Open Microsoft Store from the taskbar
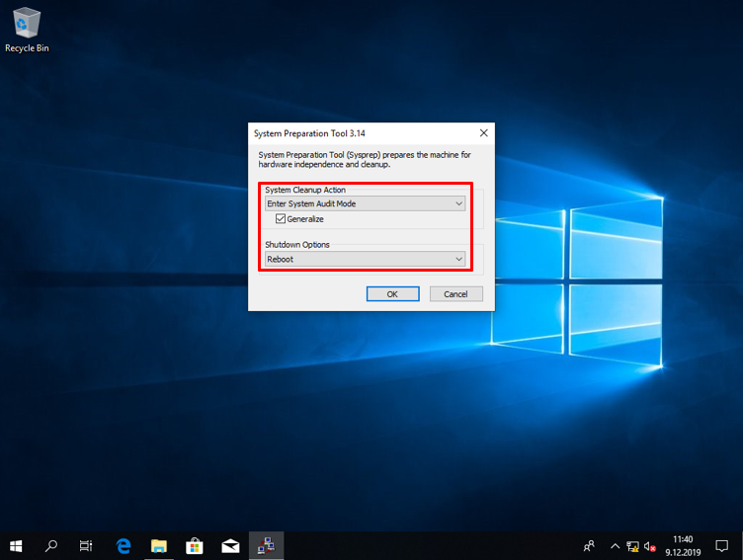This screenshot has width=743, height=560. coord(195,546)
